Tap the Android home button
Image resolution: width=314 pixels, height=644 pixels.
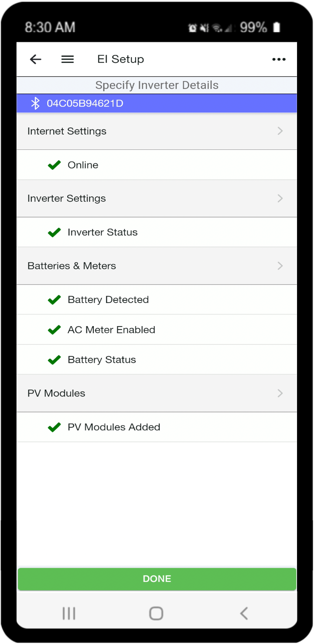(x=156, y=613)
